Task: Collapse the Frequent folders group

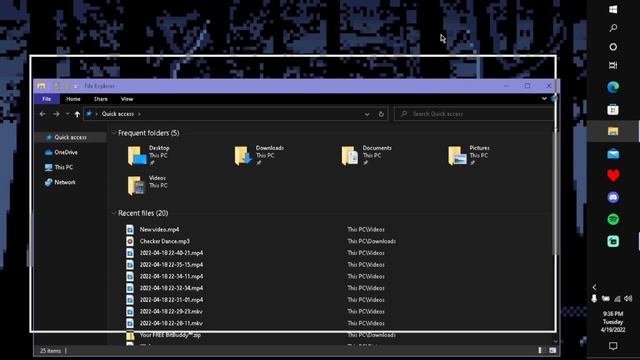Action: tap(114, 133)
